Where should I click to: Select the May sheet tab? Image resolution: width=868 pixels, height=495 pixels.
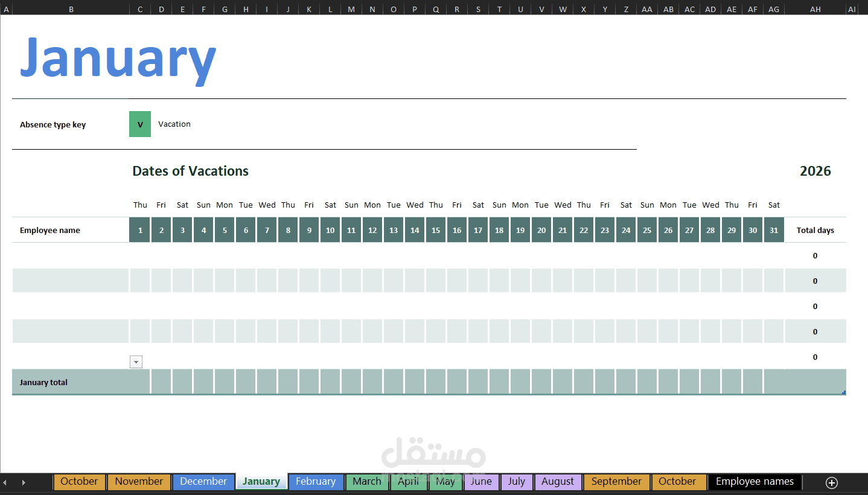coord(445,482)
